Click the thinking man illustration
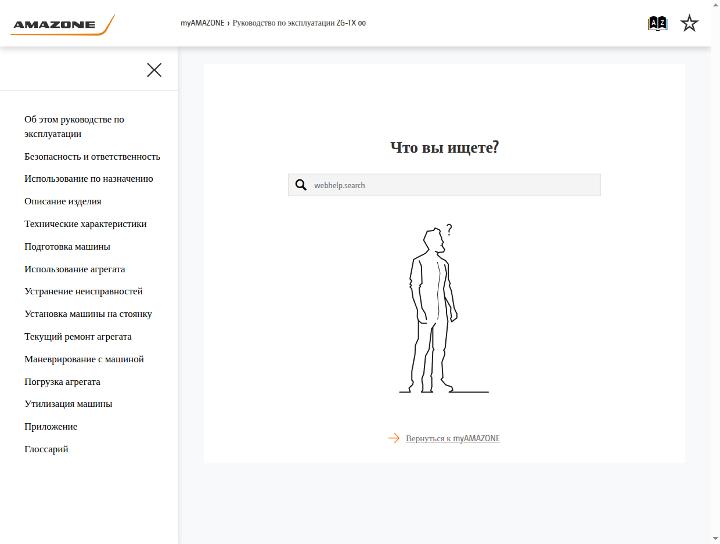The height and width of the screenshot is (544, 720). 444,308
